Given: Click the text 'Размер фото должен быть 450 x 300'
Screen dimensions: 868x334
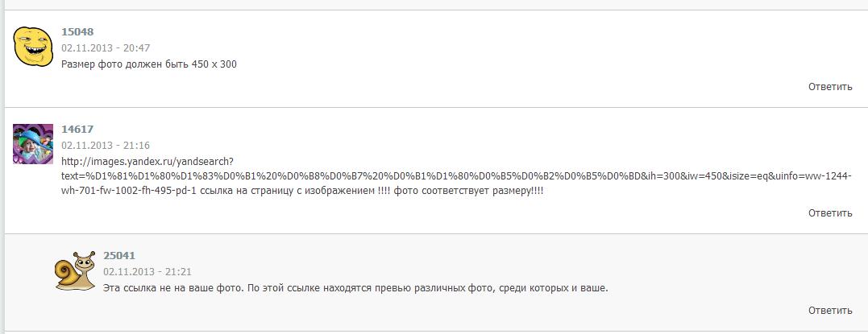Looking at the screenshot, I should pyautogui.click(x=149, y=64).
